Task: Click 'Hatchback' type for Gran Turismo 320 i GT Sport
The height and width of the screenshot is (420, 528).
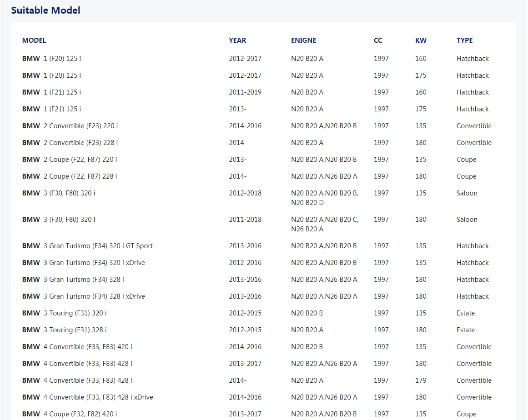Action: pos(473,246)
